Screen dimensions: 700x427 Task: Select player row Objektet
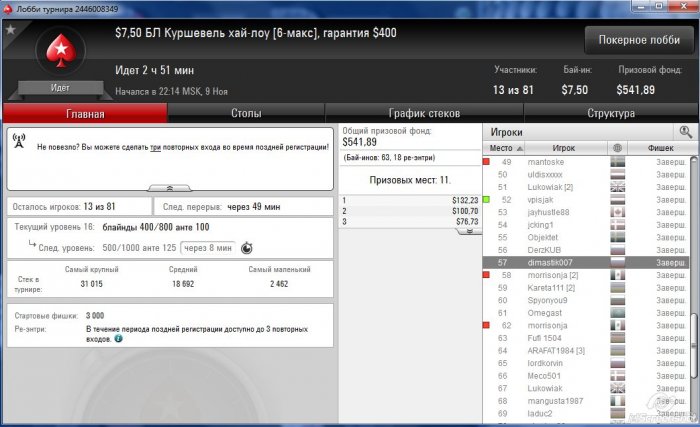586,237
